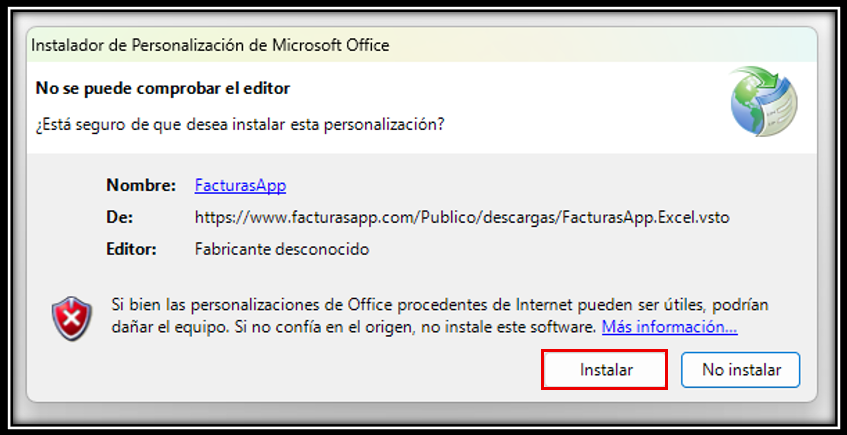The width and height of the screenshot is (847, 435).
Task: Click the red shield warning icon
Action: point(70,317)
